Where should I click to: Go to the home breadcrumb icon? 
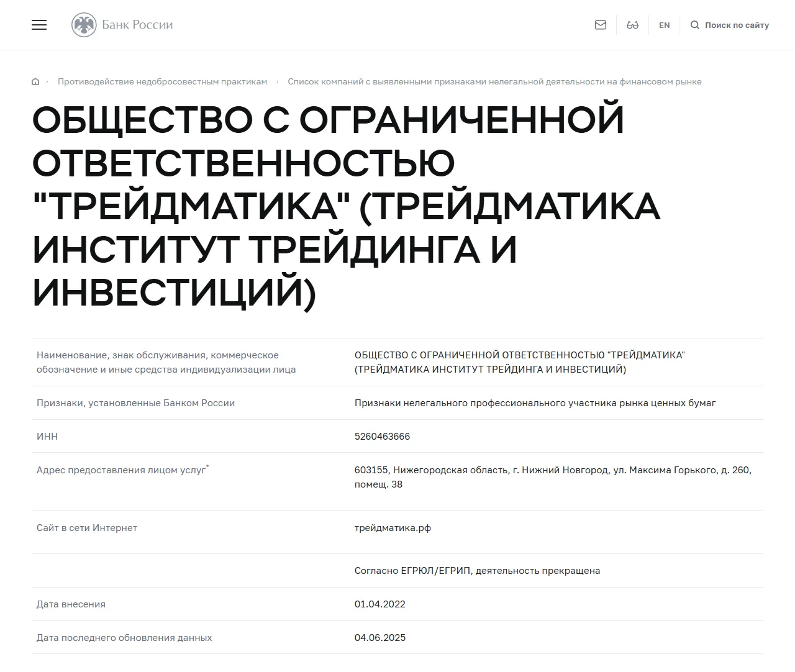35,81
